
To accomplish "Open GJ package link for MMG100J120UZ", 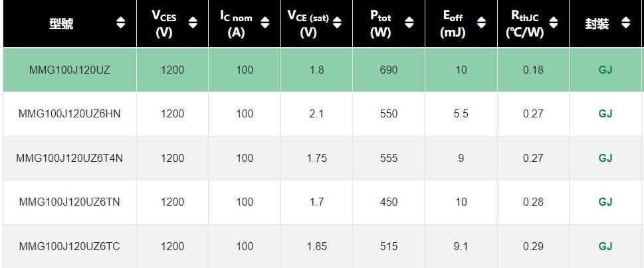I will click(605, 70).
